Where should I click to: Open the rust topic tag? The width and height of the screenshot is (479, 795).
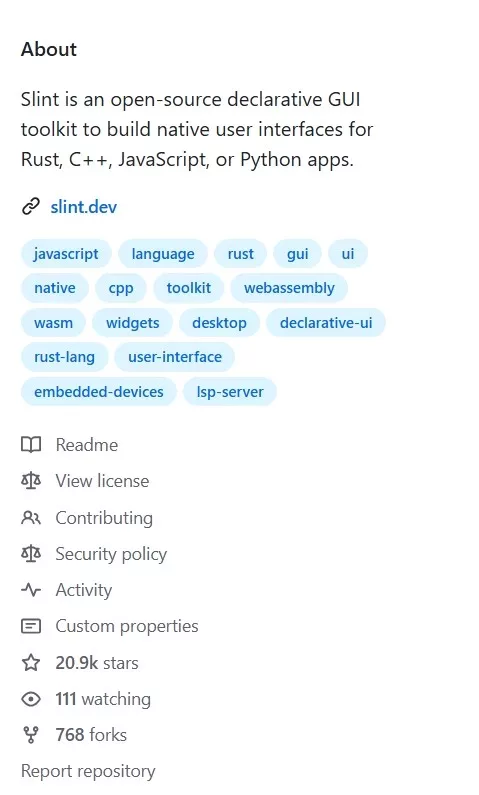(x=240, y=254)
